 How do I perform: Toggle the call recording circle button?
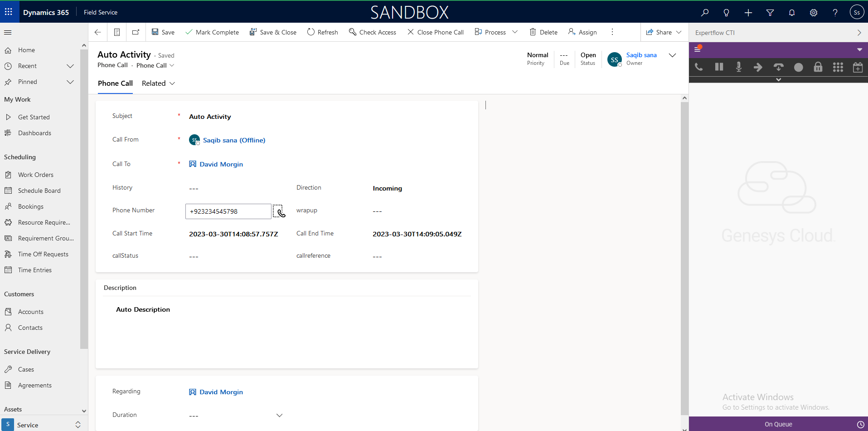coord(798,67)
